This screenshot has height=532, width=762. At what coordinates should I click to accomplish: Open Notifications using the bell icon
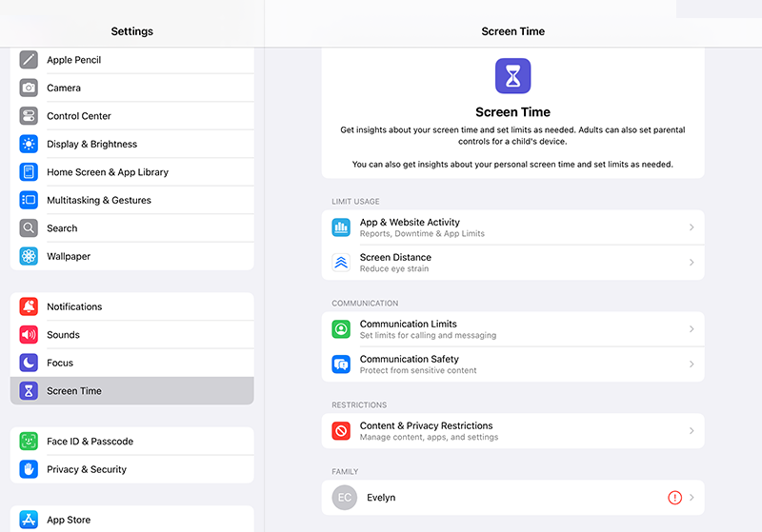pos(29,306)
